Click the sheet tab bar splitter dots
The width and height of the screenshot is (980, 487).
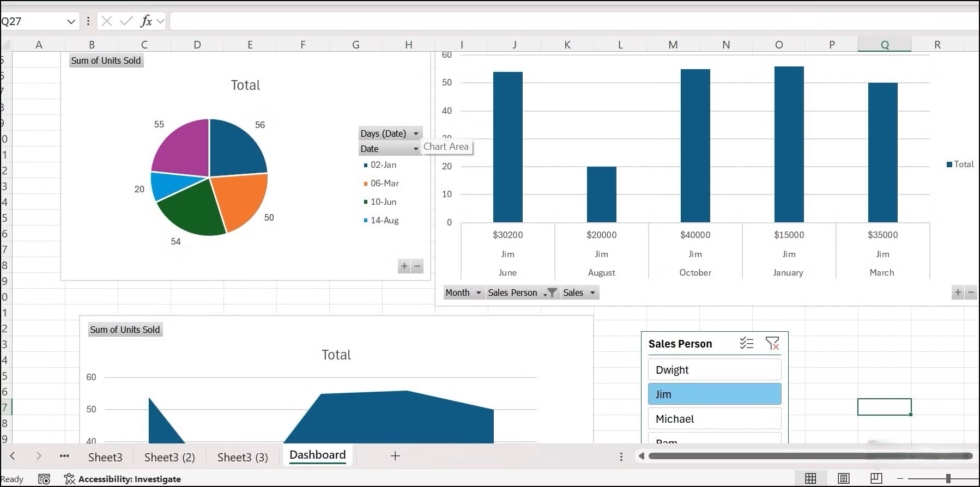[x=621, y=456]
